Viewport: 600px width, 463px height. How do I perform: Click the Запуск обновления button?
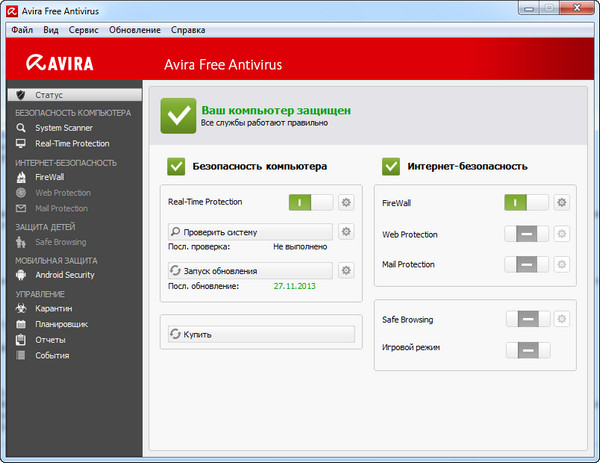tap(247, 270)
